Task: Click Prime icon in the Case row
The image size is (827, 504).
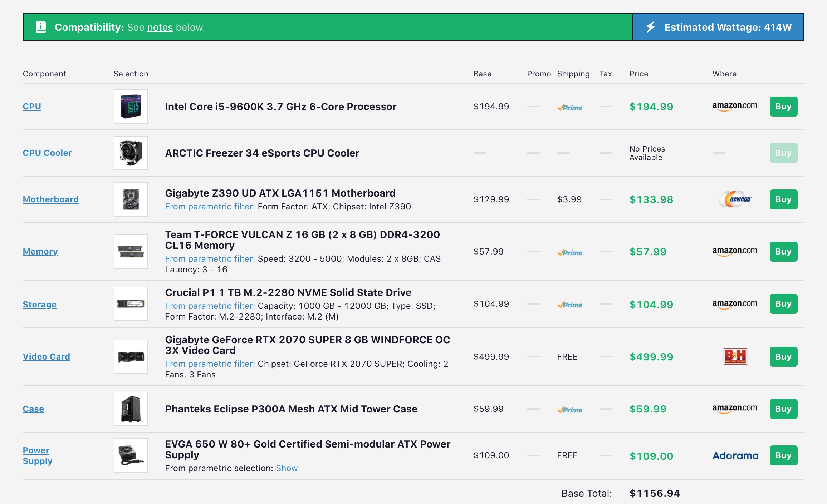Action: coord(570,410)
